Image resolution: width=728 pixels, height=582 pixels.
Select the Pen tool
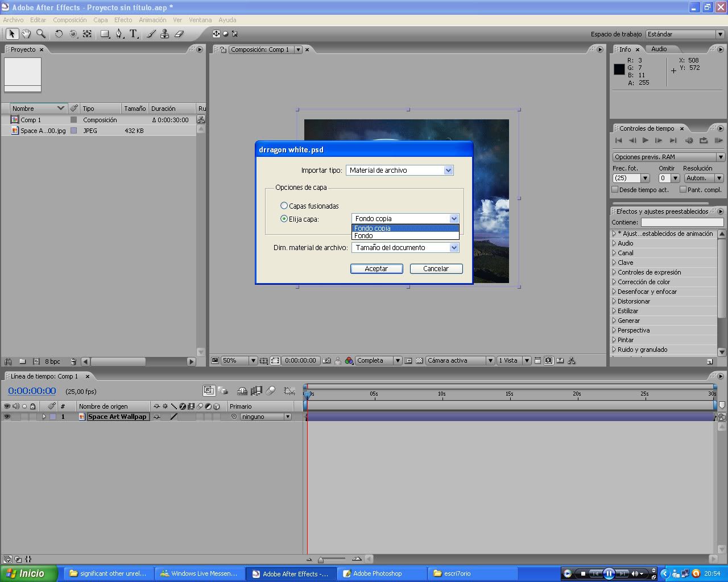pyautogui.click(x=119, y=34)
